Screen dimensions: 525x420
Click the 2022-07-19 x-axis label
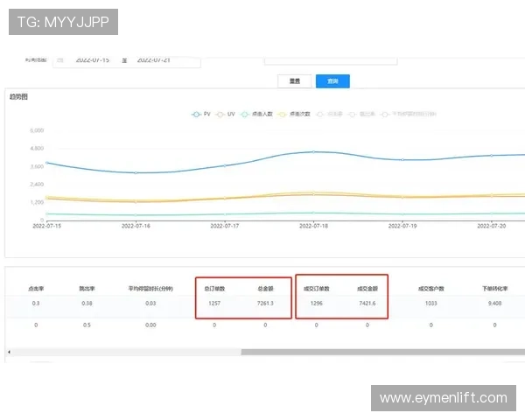(402, 226)
